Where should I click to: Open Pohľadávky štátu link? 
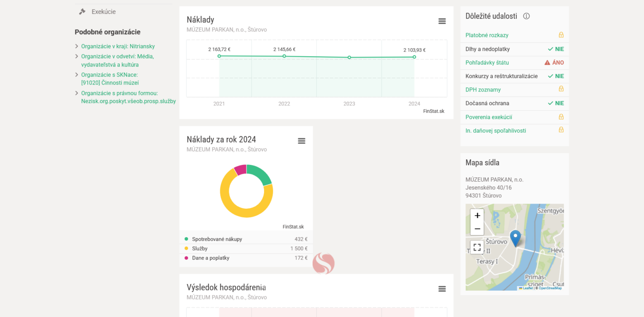pyautogui.click(x=487, y=63)
